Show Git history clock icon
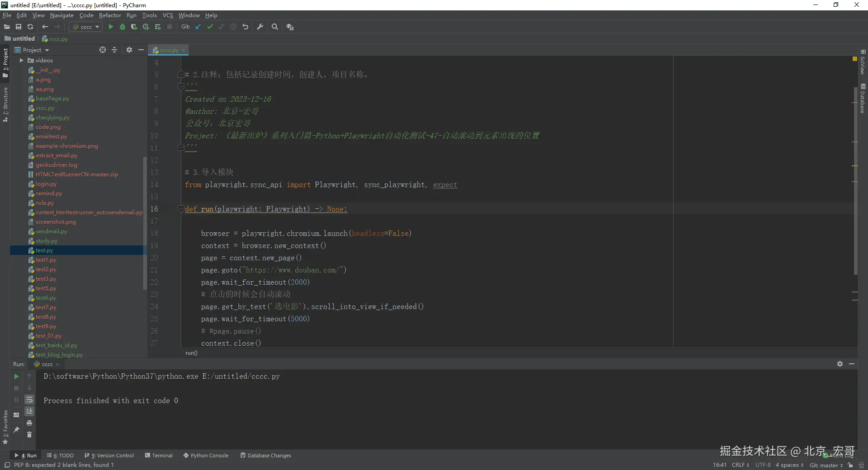The width and height of the screenshot is (868, 470). pyautogui.click(x=233, y=27)
